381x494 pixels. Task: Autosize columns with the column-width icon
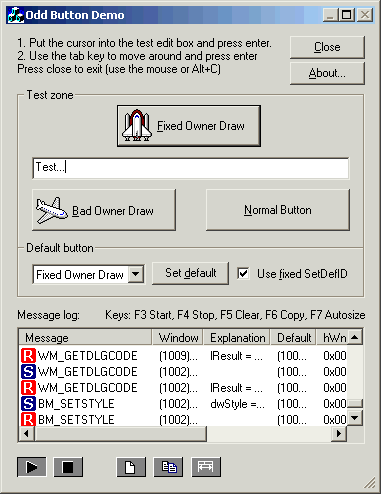pyautogui.click(x=206, y=467)
